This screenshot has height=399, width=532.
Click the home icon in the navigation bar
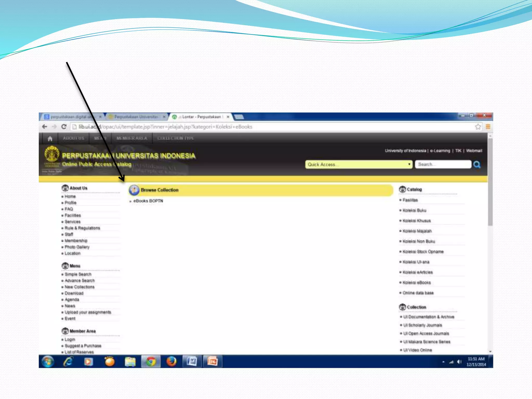tap(50, 138)
